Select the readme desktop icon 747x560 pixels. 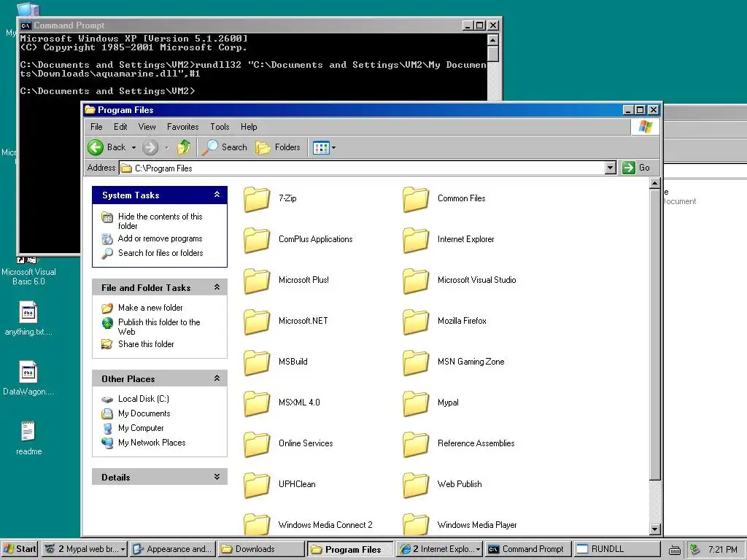pyautogui.click(x=28, y=432)
